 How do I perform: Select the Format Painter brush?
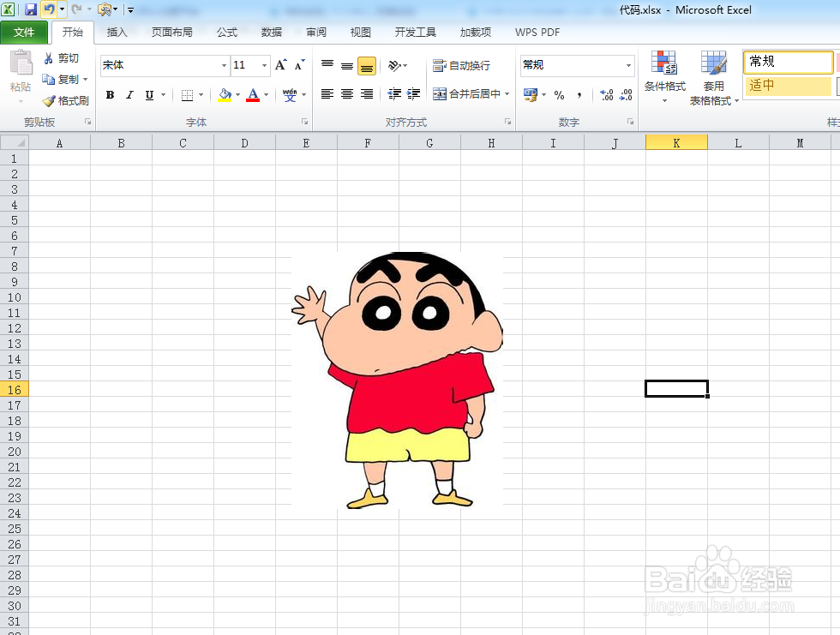coord(49,100)
